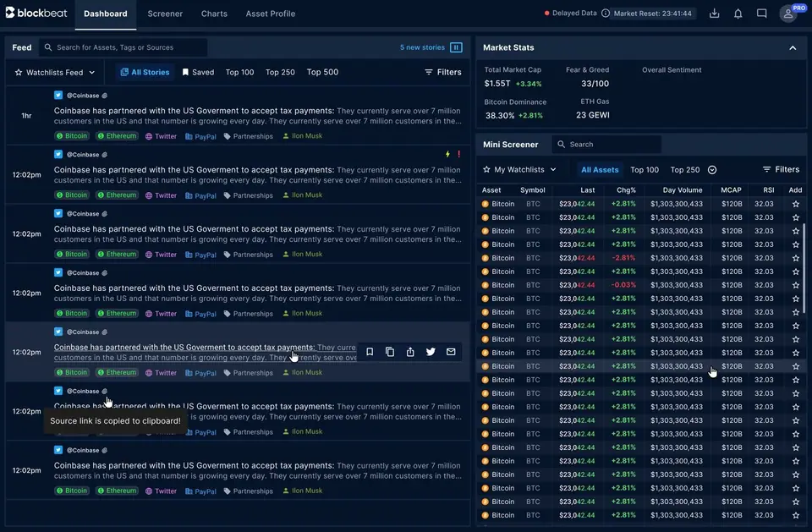Open the My Watchlists dropdown
This screenshot has width=812, height=532.
(x=519, y=169)
